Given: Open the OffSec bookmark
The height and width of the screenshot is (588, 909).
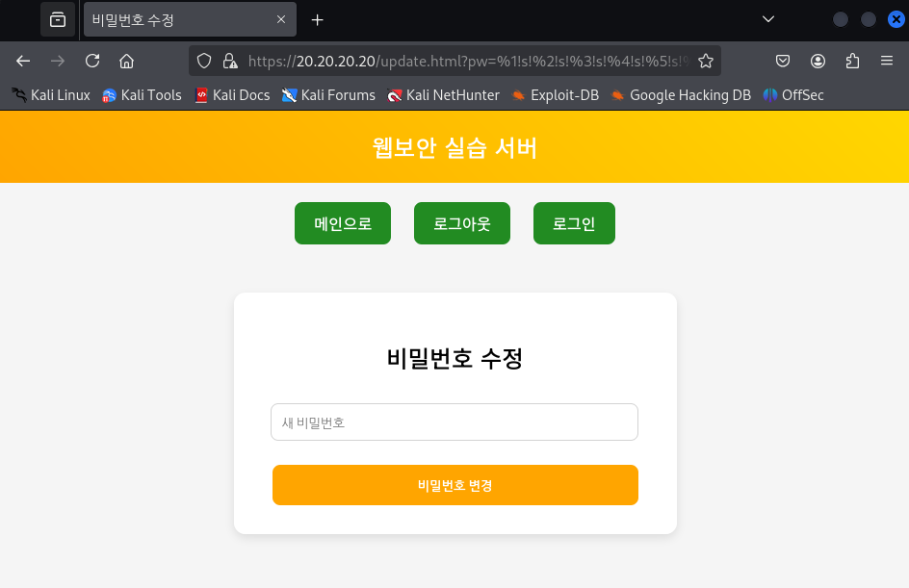Looking at the screenshot, I should 793,95.
